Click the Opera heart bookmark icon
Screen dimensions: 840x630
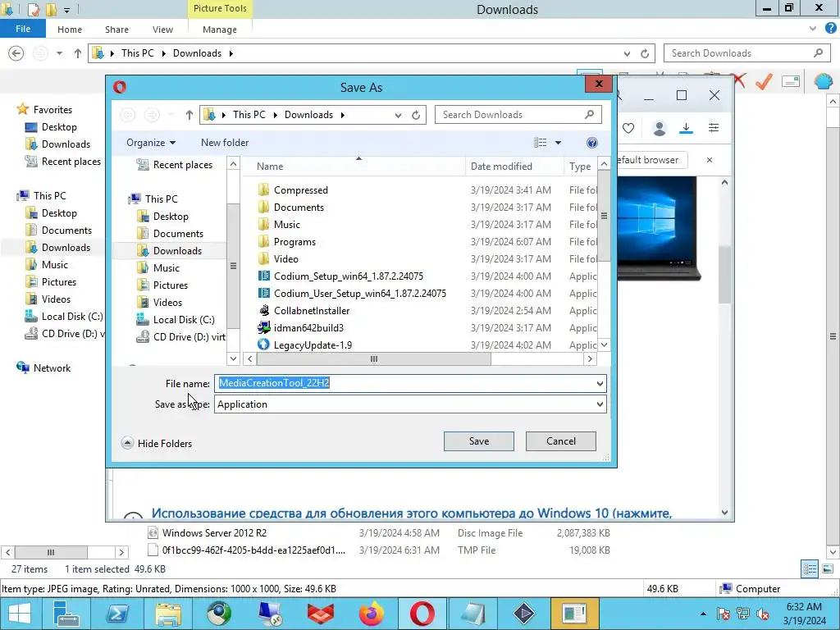click(628, 128)
